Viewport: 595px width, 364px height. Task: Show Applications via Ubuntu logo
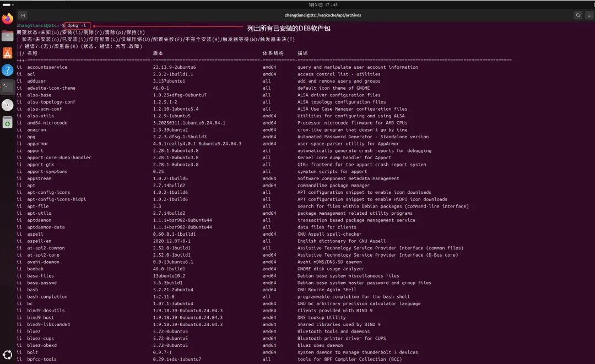coord(8,355)
